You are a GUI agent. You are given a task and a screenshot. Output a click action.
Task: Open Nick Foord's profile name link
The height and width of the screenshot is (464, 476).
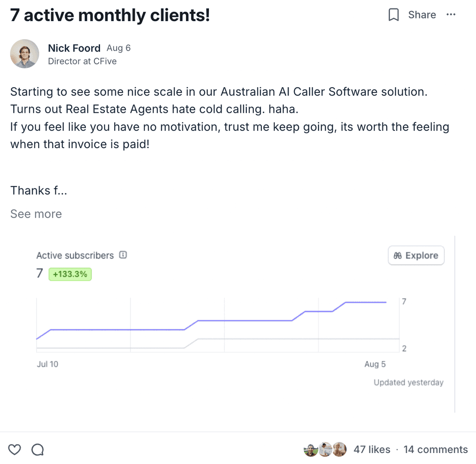pos(74,48)
